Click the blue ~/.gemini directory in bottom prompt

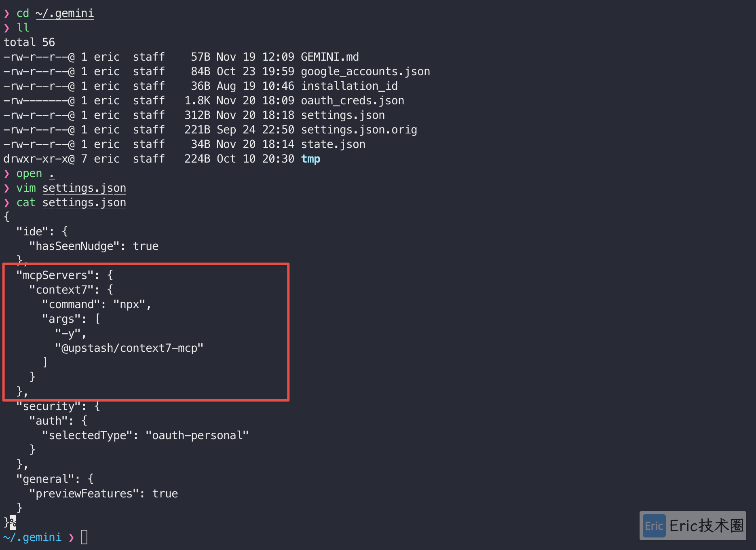point(32,537)
